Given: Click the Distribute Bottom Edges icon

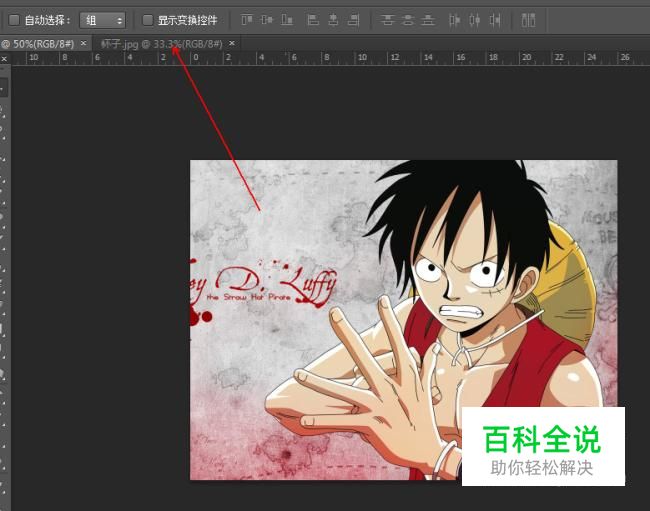Looking at the screenshot, I should (x=428, y=19).
